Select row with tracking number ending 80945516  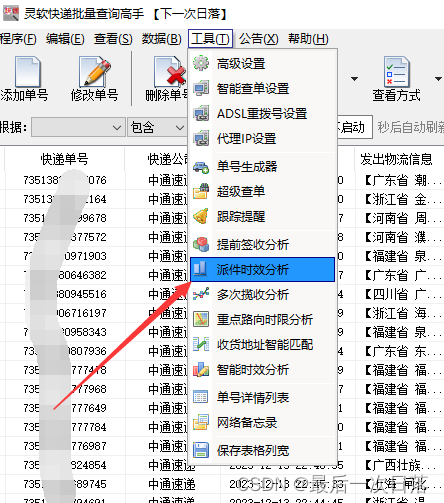coord(65,294)
